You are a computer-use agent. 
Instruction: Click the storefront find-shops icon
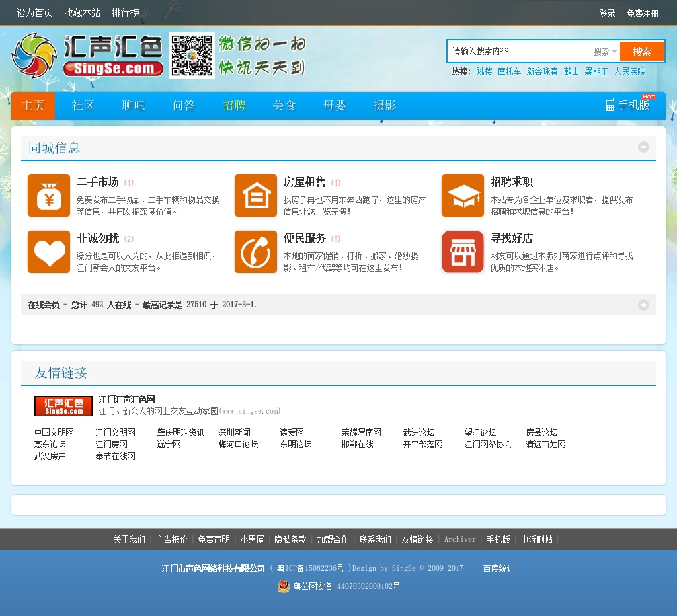click(463, 252)
